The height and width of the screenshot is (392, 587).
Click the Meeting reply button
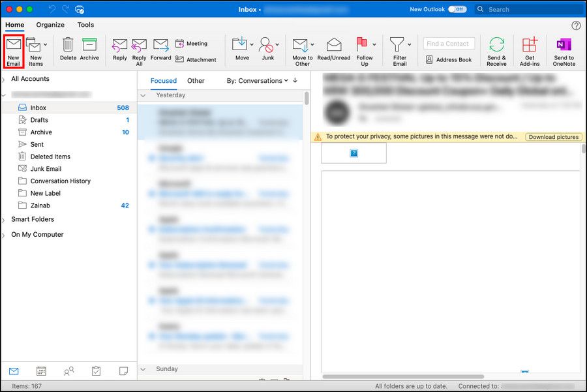tap(191, 44)
